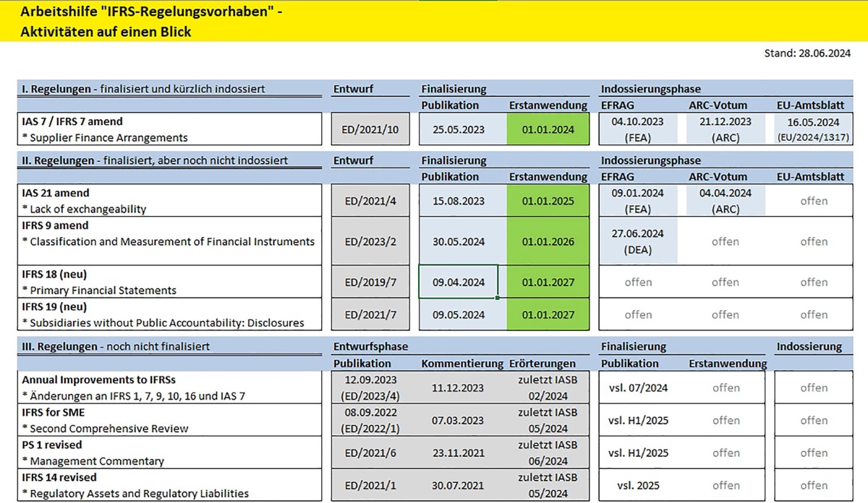Image resolution: width=868 pixels, height=503 pixels.
Task: Click the green 01.01.2024 Erstanwendung cell
Action: pos(548,129)
